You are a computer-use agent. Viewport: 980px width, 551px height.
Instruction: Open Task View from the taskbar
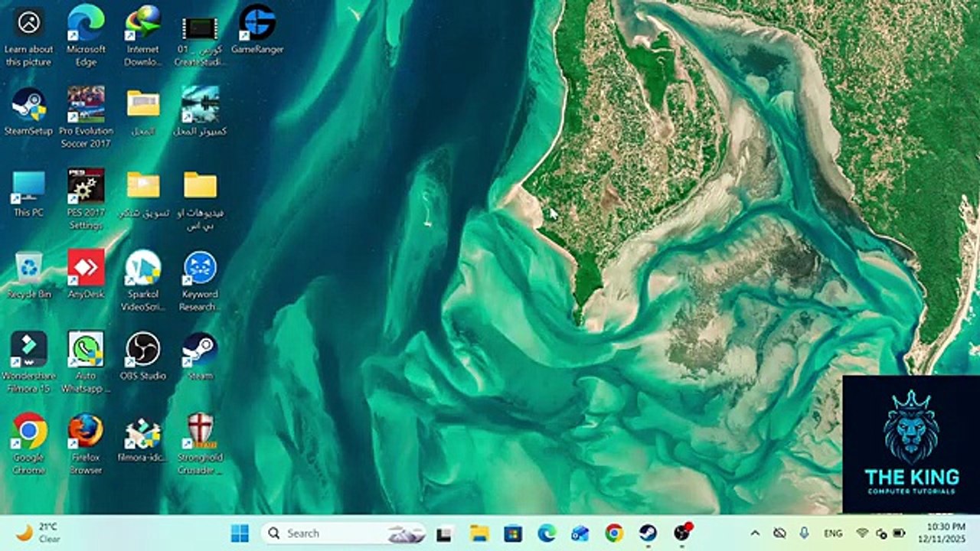pos(445,533)
